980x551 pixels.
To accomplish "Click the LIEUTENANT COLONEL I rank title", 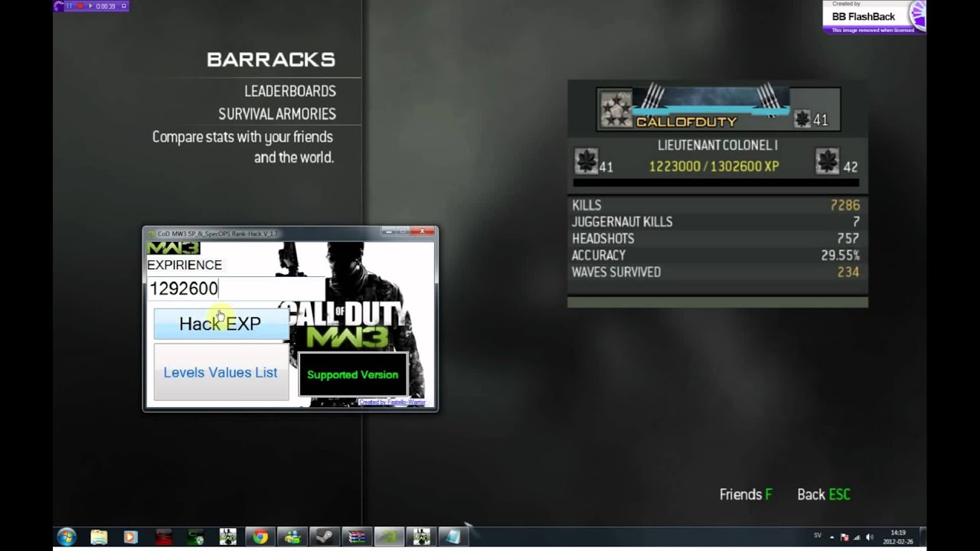I will coord(717,145).
